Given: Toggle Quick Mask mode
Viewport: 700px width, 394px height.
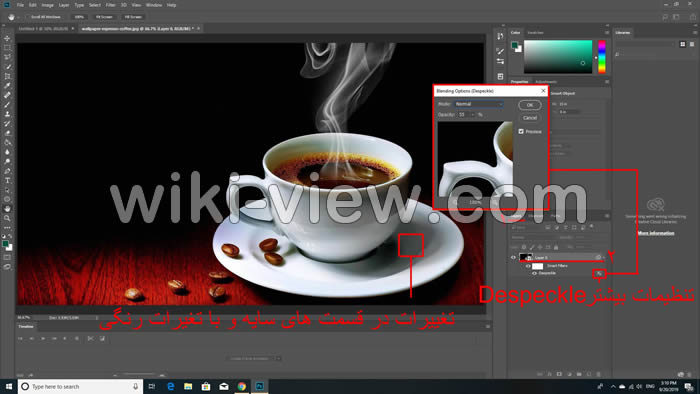Looking at the screenshot, I should (7, 257).
